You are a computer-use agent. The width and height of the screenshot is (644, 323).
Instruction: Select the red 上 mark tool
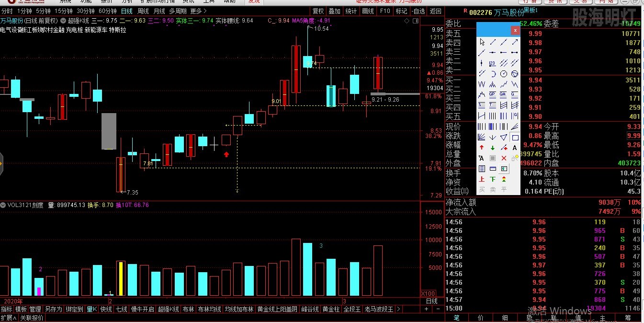pyautogui.click(x=482, y=179)
